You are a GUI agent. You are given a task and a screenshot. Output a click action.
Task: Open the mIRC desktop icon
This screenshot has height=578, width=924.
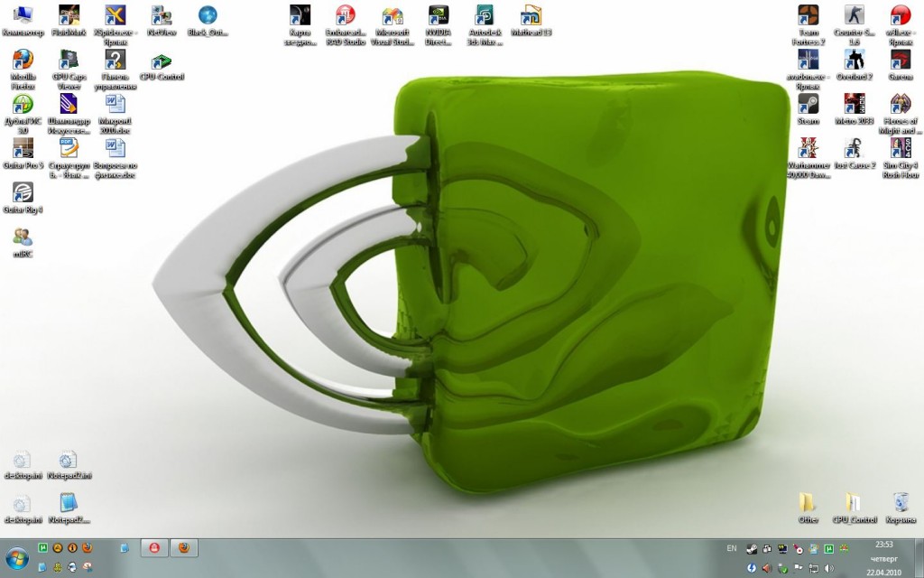click(x=23, y=242)
